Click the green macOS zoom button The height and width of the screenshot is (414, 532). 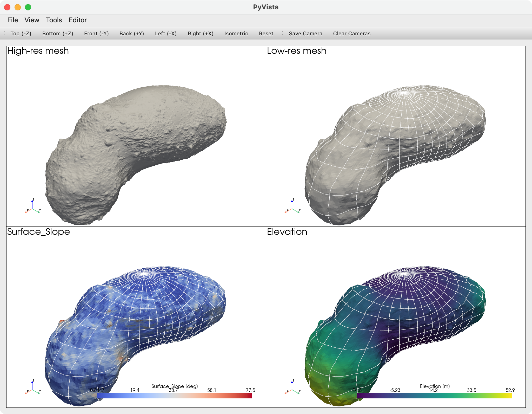[28, 7]
